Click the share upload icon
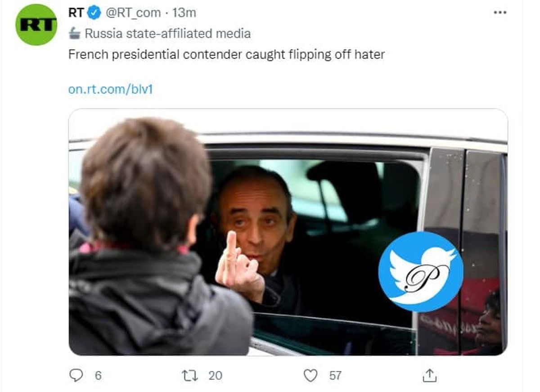This screenshot has height=392, width=540. click(430, 375)
